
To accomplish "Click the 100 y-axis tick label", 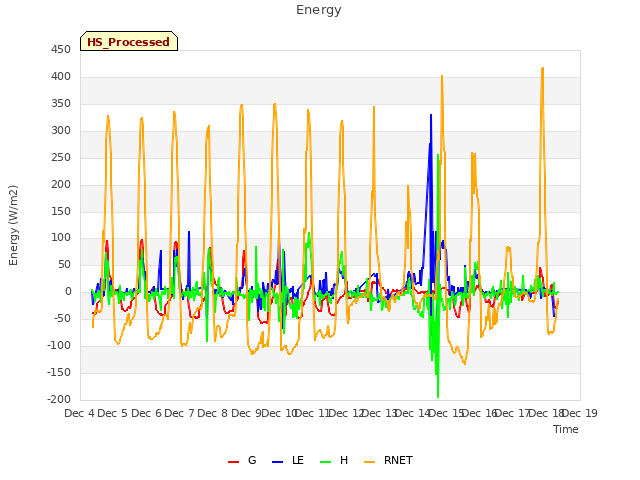I will coord(61,238).
